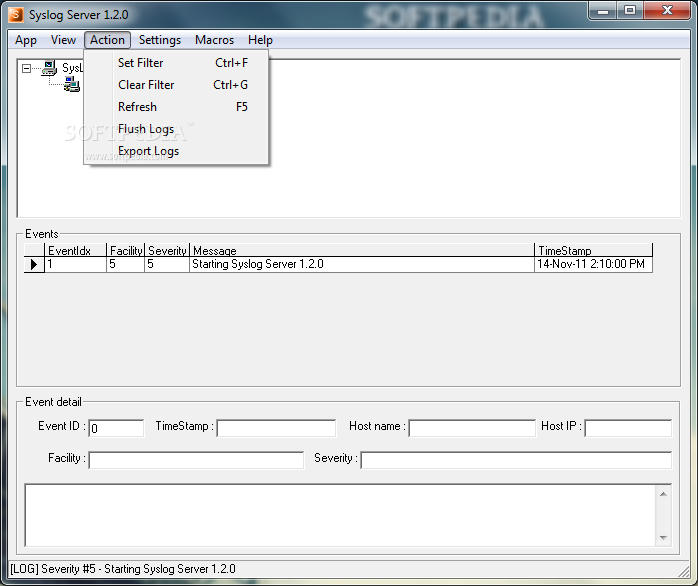698x586 pixels.
Task: Focus the Event ID input field
Action: point(116,428)
